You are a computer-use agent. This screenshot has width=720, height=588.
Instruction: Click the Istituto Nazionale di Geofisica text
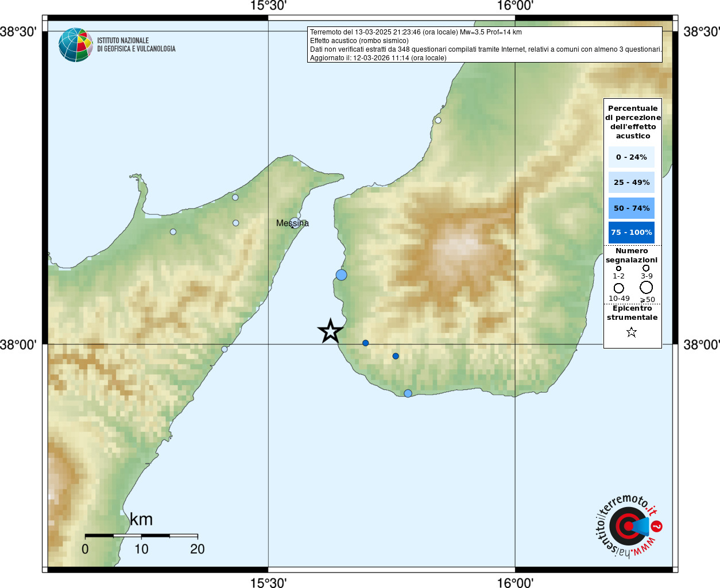[x=136, y=45]
